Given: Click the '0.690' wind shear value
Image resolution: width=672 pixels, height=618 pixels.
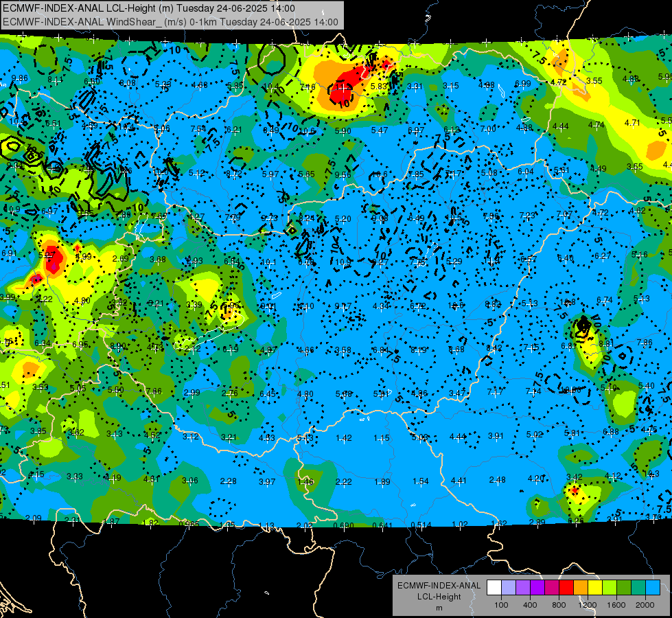Looking at the screenshot, I should click(x=344, y=525).
